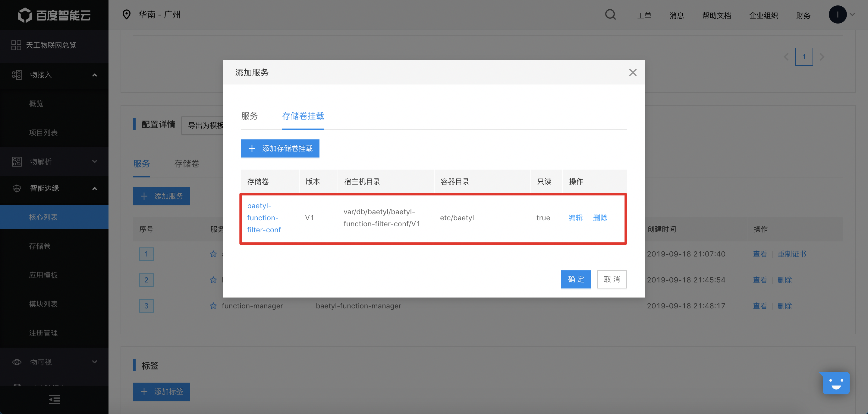
Task: Click the location pin icon
Action: [126, 14]
